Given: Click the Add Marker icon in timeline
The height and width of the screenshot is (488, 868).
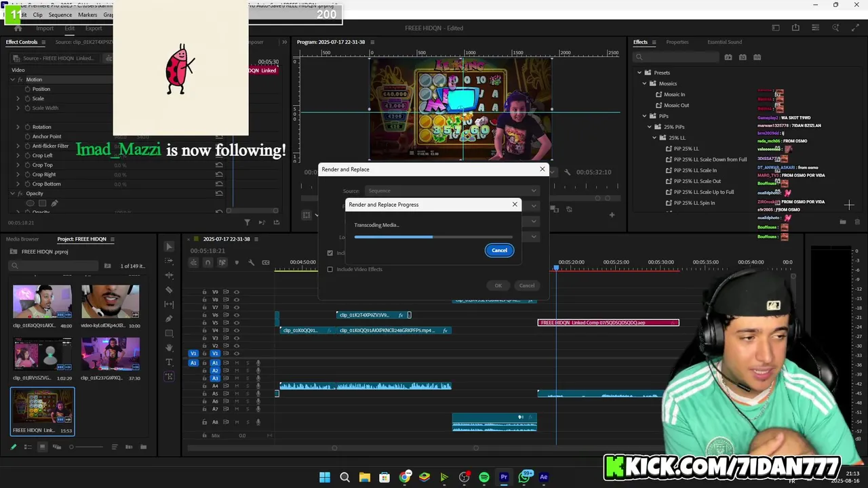Looking at the screenshot, I should 237,262.
